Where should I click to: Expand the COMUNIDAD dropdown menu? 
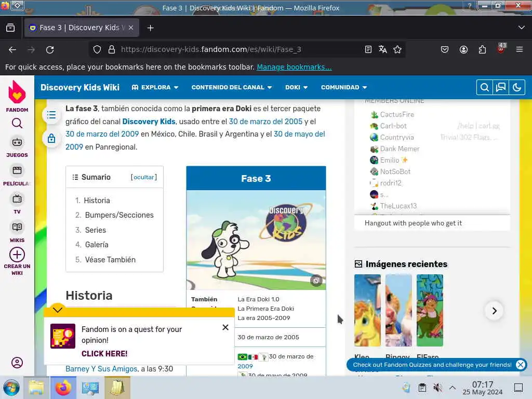click(x=344, y=87)
